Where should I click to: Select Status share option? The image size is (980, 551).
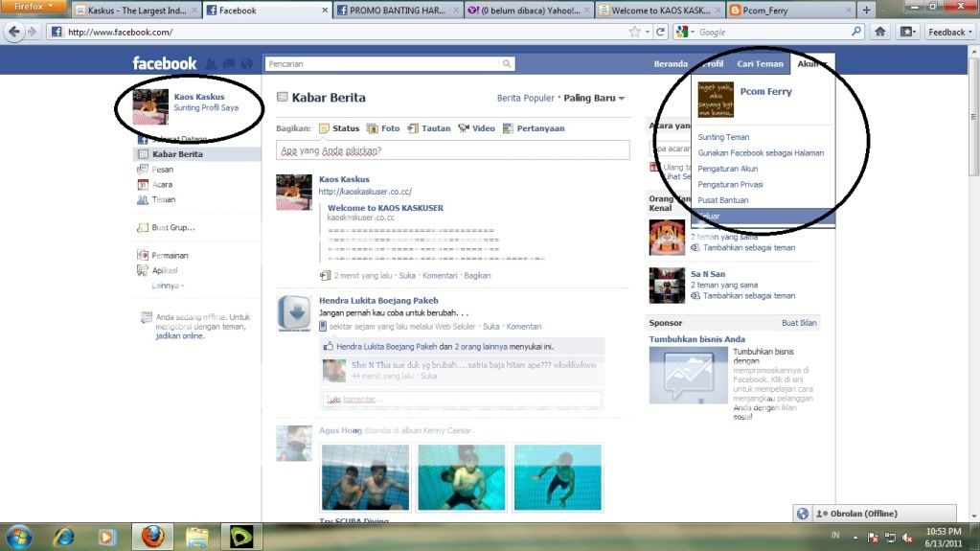coord(339,128)
